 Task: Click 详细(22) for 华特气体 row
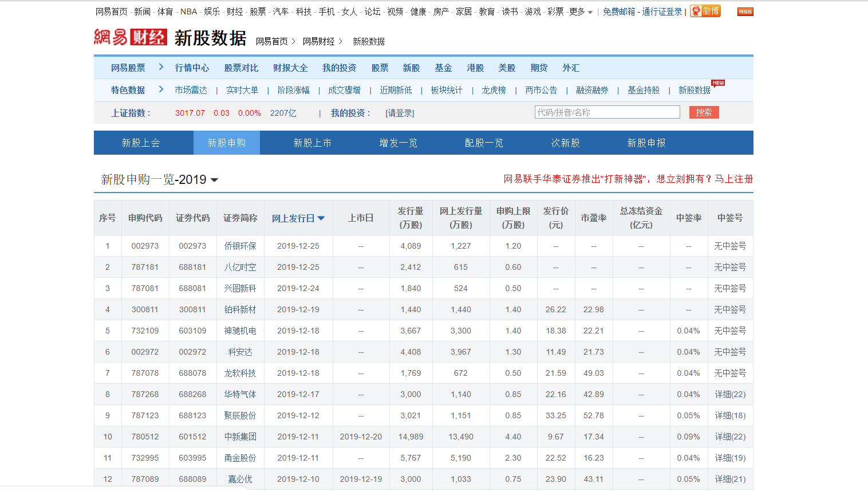click(730, 394)
